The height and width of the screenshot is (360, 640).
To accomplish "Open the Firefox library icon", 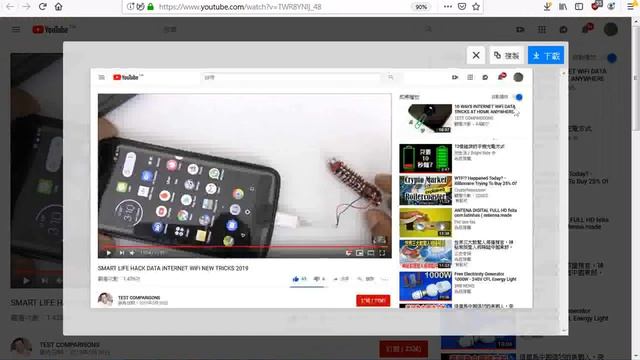I will coord(563,7).
